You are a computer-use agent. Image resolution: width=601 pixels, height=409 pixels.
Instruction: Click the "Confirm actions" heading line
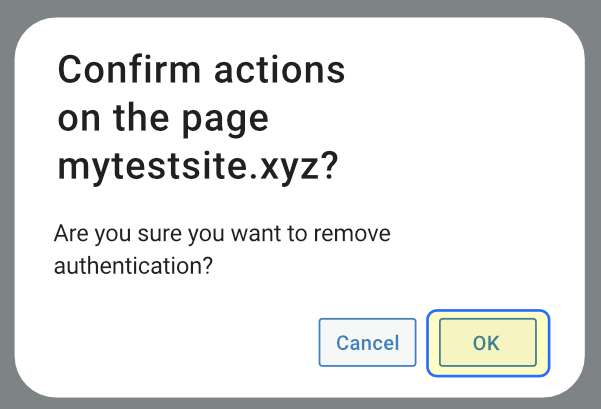coord(202,72)
